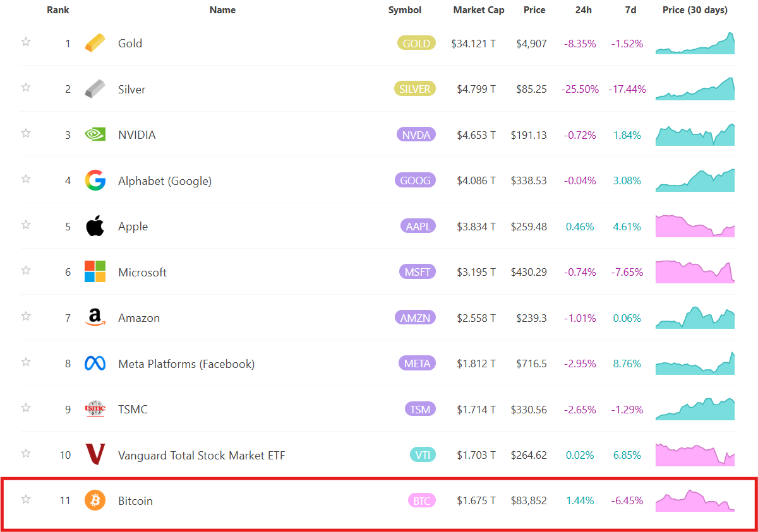Open Apple's 30-day price chart
The width and height of the screenshot is (758, 532).
[695, 226]
